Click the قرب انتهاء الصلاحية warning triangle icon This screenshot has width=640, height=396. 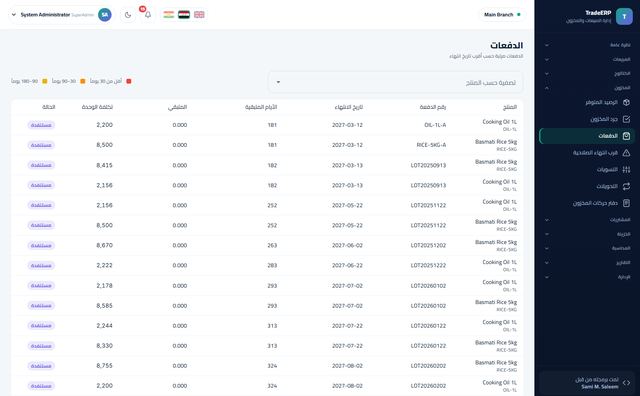click(x=626, y=153)
